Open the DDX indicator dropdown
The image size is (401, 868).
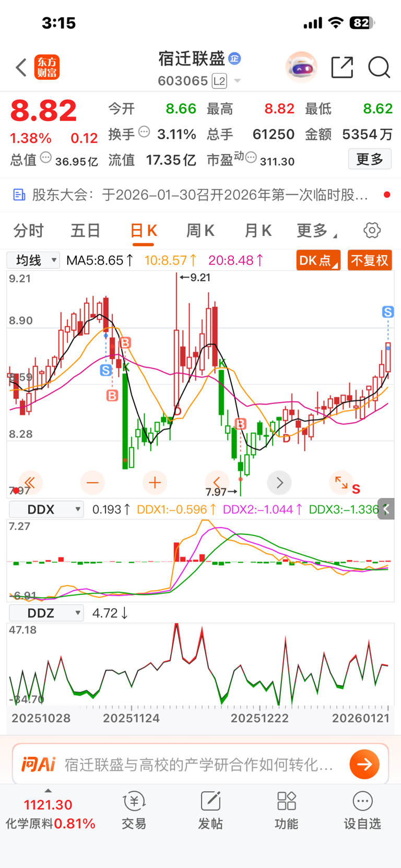46,509
